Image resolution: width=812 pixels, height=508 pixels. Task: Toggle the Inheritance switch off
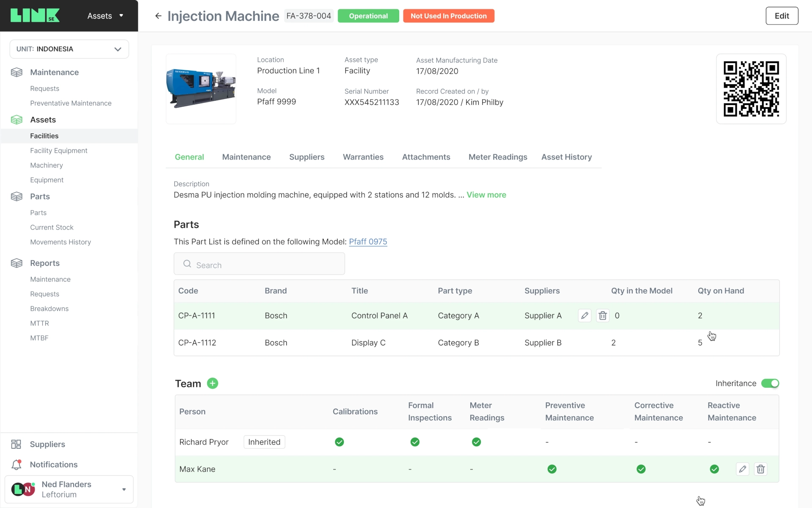[x=770, y=384]
